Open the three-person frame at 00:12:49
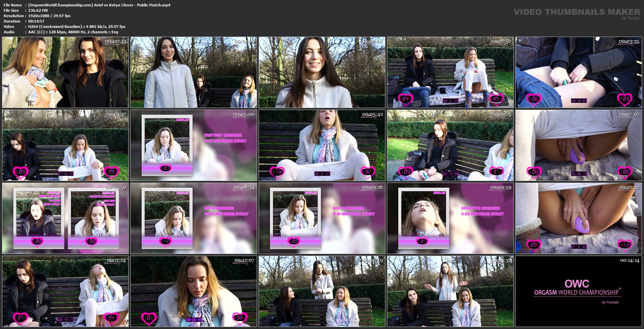 tap(322, 291)
